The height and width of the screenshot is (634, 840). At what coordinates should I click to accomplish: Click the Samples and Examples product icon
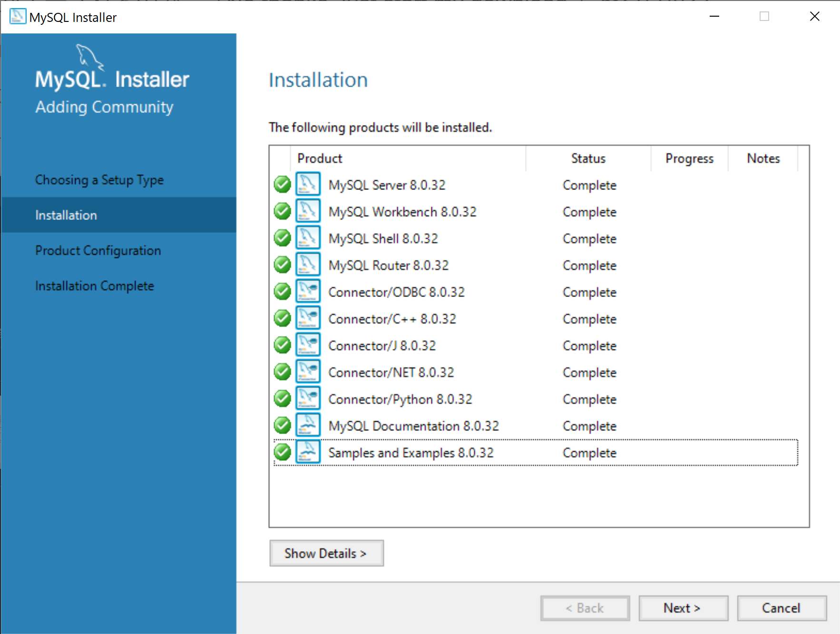pos(308,452)
